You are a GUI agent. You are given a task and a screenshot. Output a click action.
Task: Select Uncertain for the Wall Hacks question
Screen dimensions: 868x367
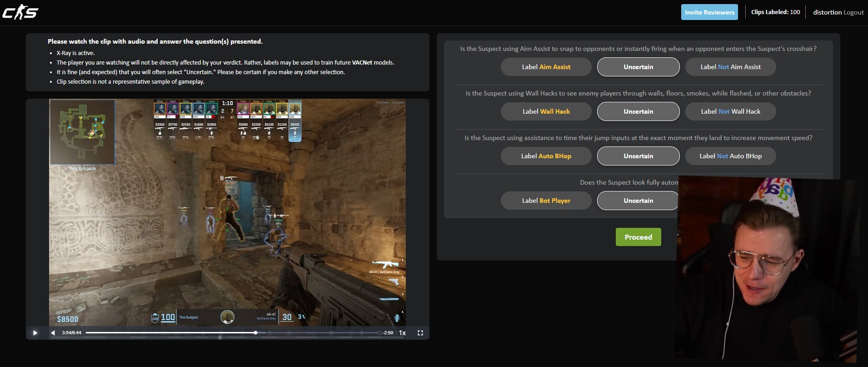[x=639, y=111]
